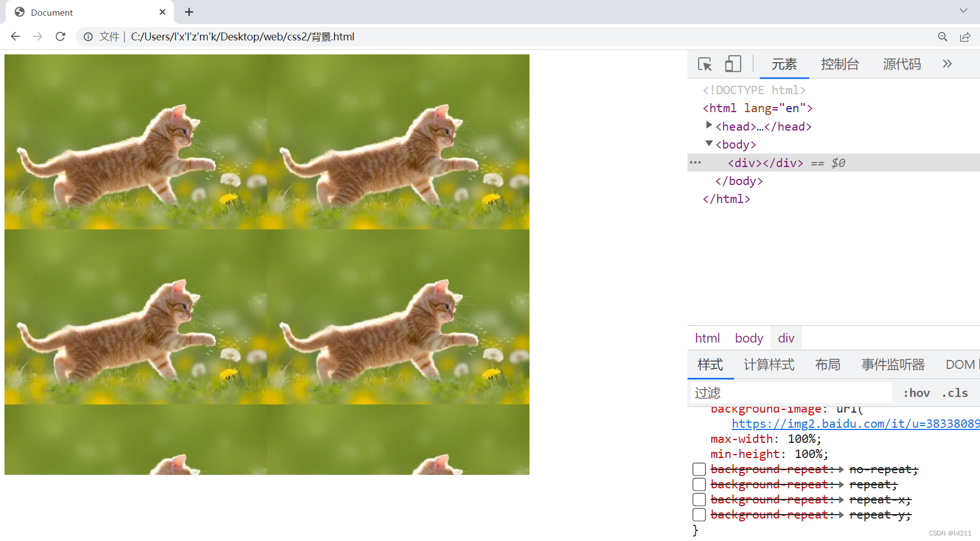Enable background-repeat: repeat-x checkbox
The width and height of the screenshot is (980, 541).
pos(699,500)
